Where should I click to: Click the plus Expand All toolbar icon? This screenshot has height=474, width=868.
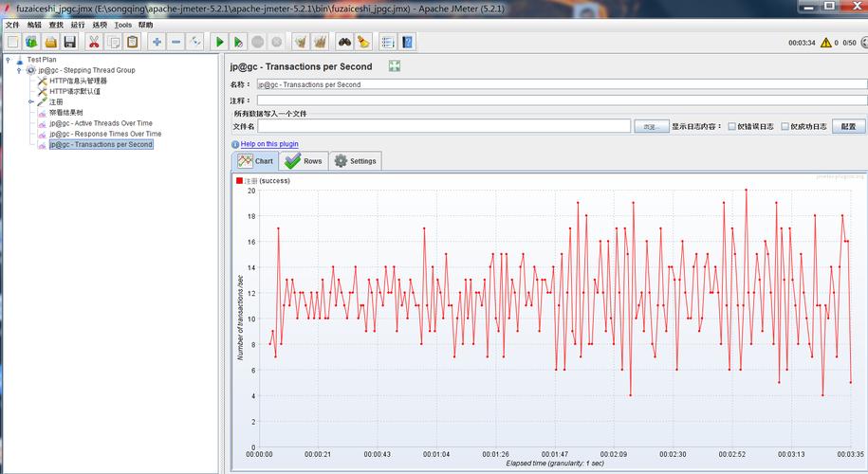pyautogui.click(x=157, y=42)
